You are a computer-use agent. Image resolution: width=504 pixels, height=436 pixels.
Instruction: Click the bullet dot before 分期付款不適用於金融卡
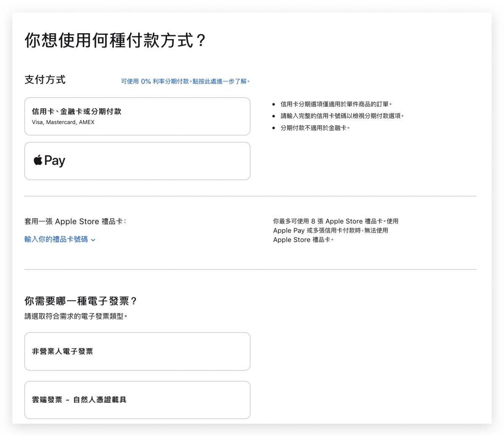coord(274,128)
